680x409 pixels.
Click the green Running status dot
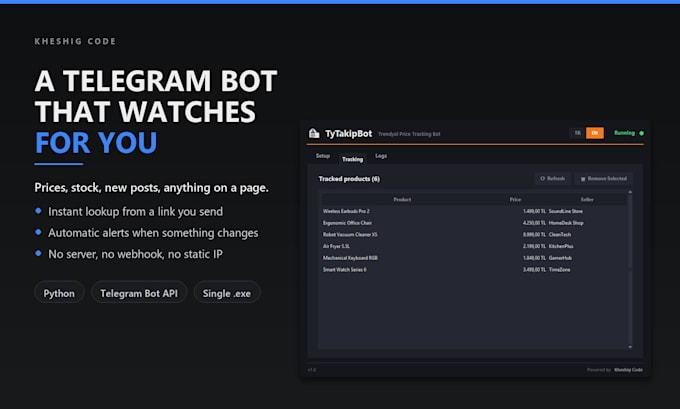click(x=641, y=133)
